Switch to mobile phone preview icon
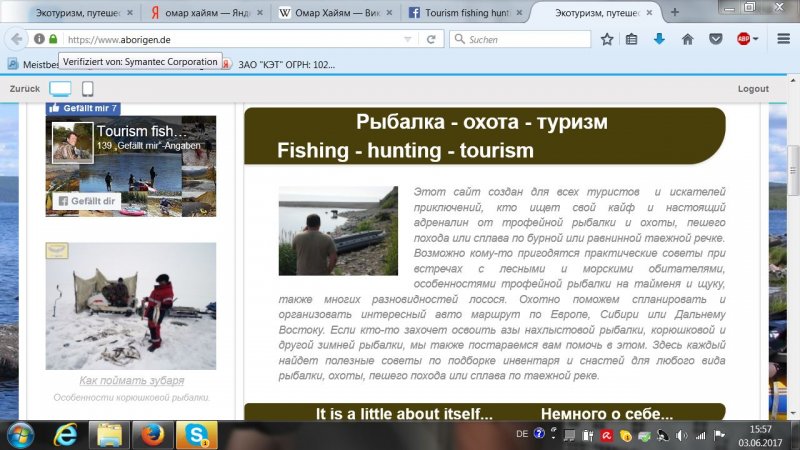800x450 pixels. [88, 89]
